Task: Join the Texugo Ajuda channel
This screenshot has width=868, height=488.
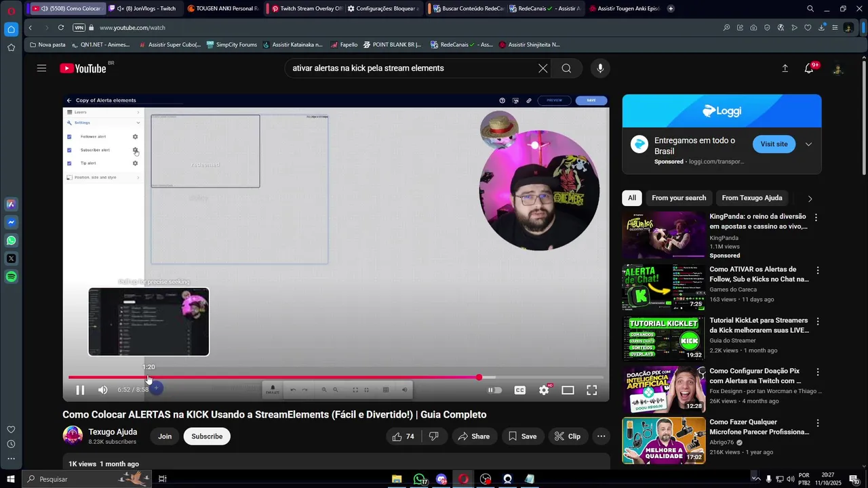Action: coord(165,436)
